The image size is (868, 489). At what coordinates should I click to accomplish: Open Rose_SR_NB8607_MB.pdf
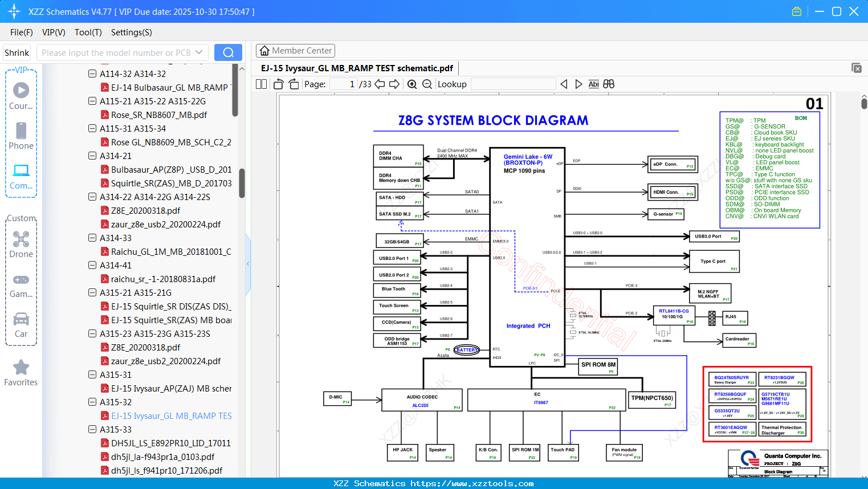coord(159,115)
